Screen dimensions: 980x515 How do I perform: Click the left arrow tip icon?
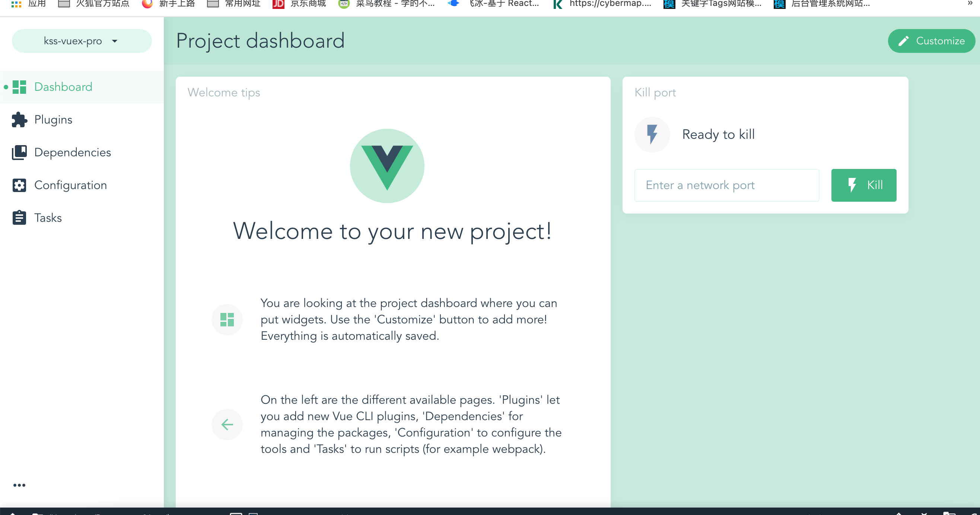click(x=227, y=424)
